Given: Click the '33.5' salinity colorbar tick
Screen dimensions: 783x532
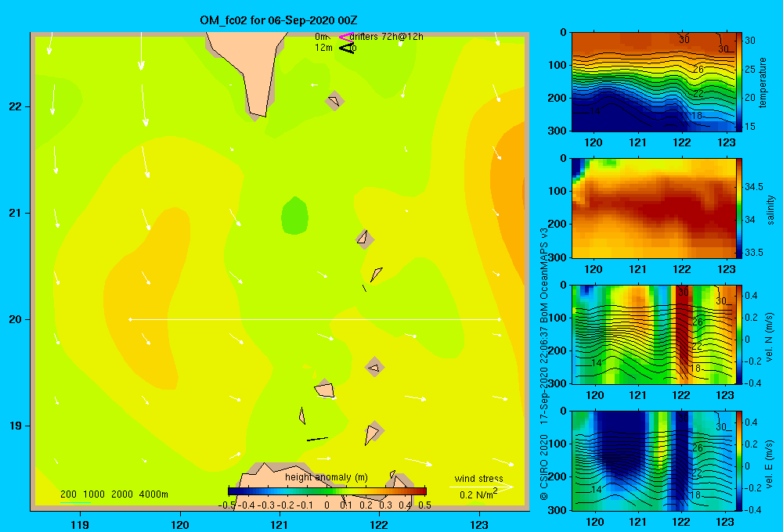Looking at the screenshot, I should (x=753, y=253).
